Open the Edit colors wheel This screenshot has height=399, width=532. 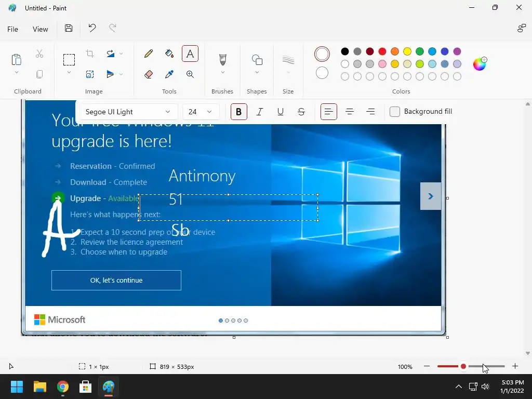tap(480, 64)
